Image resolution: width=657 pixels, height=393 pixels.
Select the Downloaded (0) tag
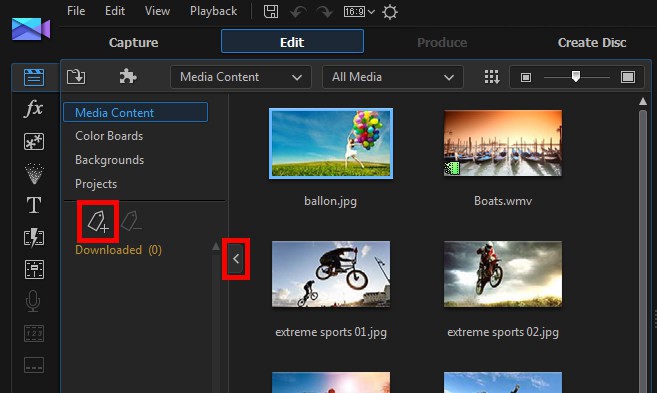coord(118,250)
